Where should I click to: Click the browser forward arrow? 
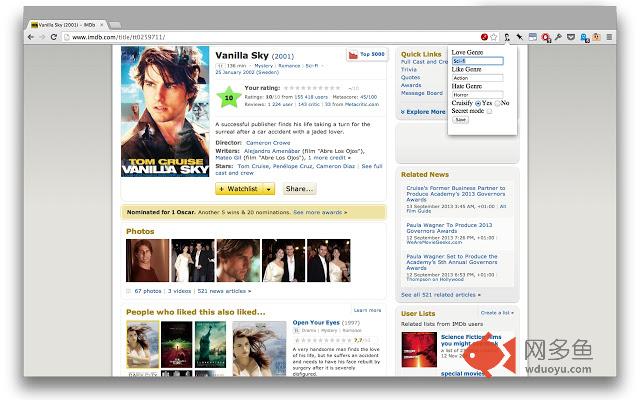coord(42,37)
